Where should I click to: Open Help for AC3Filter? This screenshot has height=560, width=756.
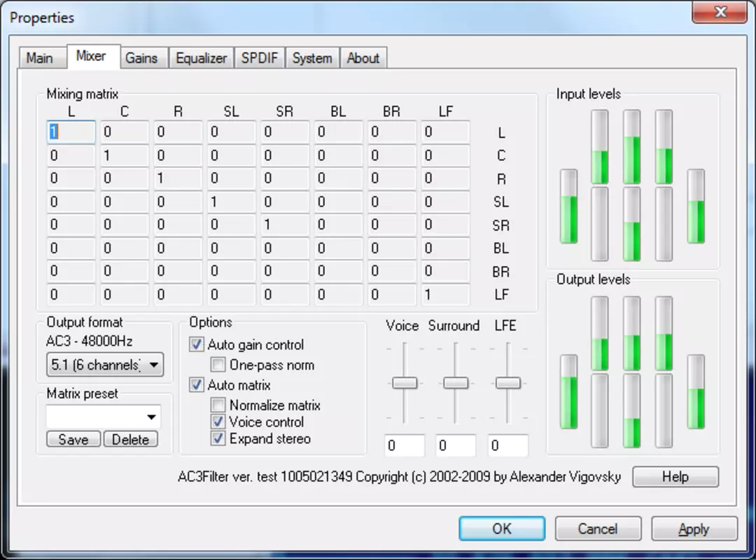[x=675, y=477]
